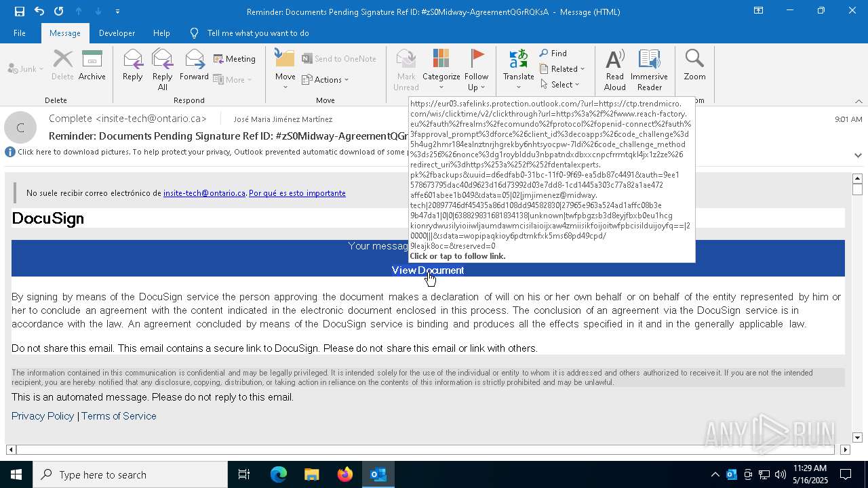Delete this email message
The image size is (868, 488).
point(62,66)
